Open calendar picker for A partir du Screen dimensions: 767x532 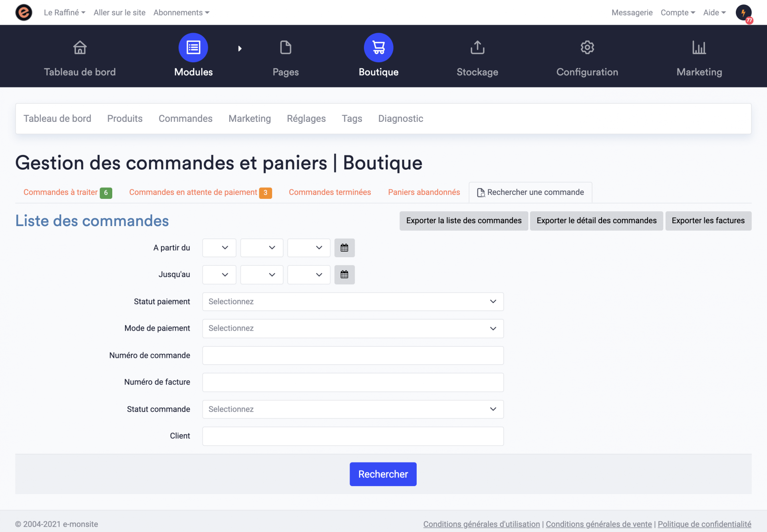344,248
